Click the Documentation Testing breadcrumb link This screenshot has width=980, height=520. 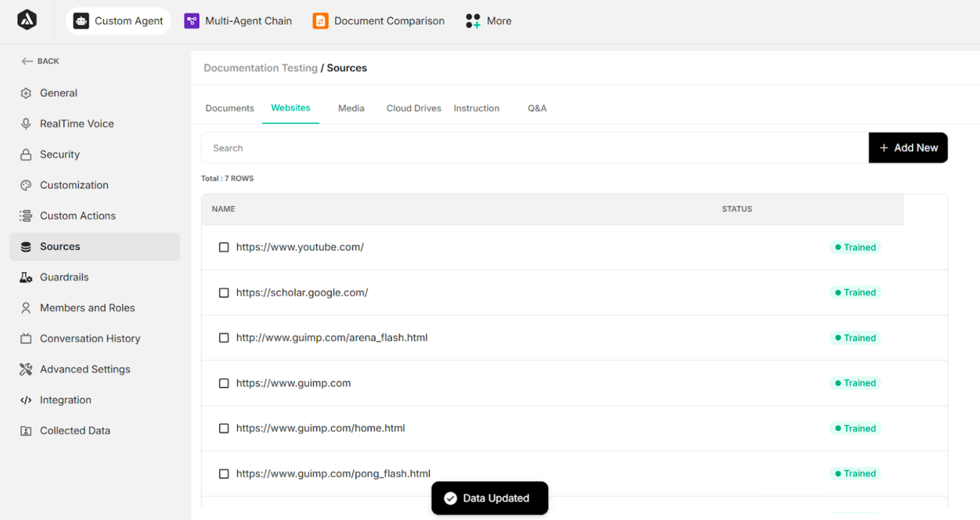tap(260, 68)
